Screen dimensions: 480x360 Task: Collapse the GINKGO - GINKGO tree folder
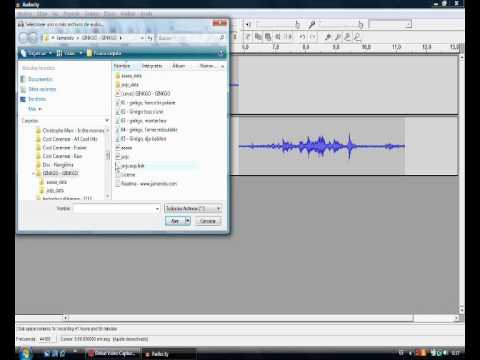pos(34,174)
